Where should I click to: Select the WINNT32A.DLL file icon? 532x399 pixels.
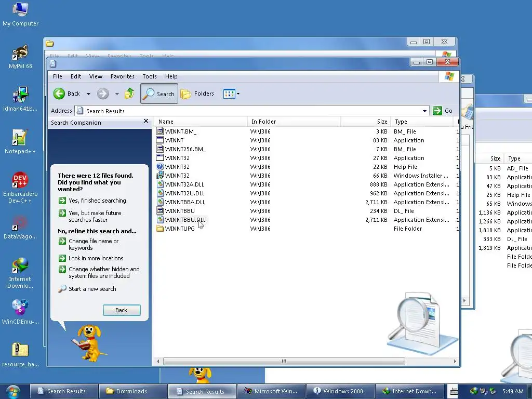coord(160,184)
